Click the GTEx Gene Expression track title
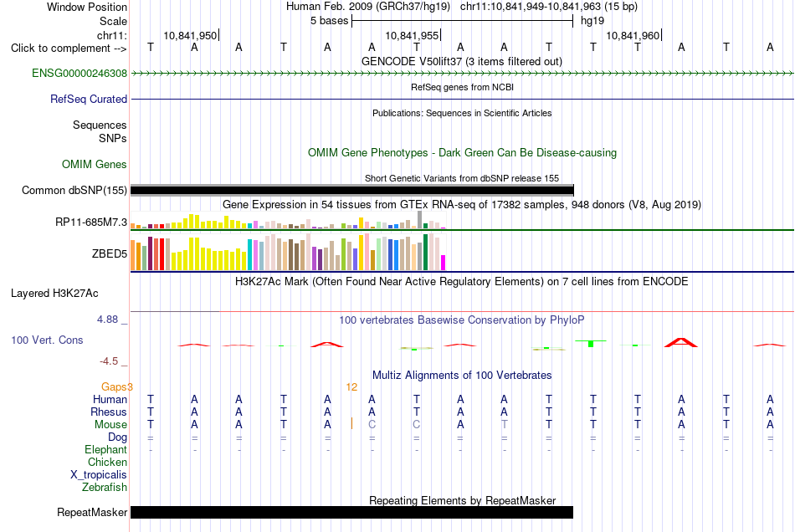The width and height of the screenshot is (795, 532). point(462,205)
